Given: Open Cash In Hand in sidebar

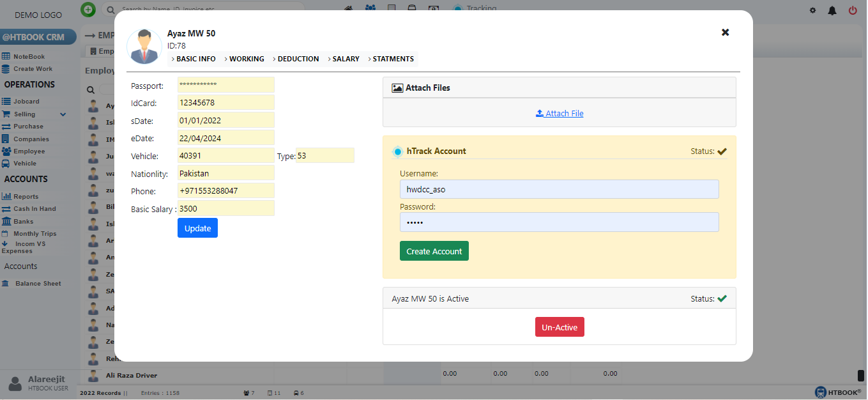Looking at the screenshot, I should (x=34, y=209).
